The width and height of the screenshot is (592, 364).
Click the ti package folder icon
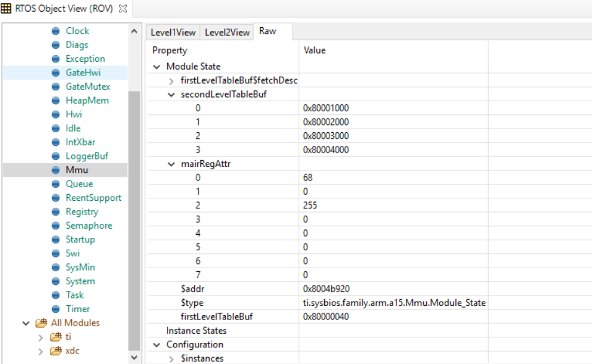tap(56, 337)
